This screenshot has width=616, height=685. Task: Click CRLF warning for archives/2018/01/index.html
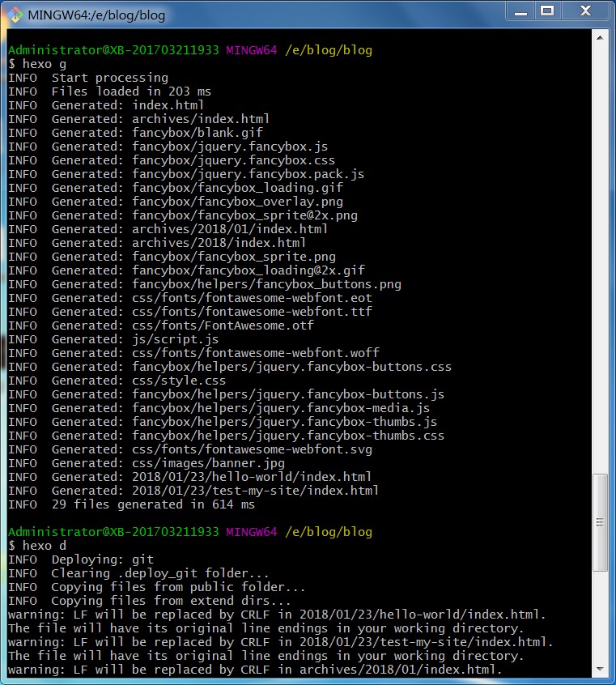[255, 670]
